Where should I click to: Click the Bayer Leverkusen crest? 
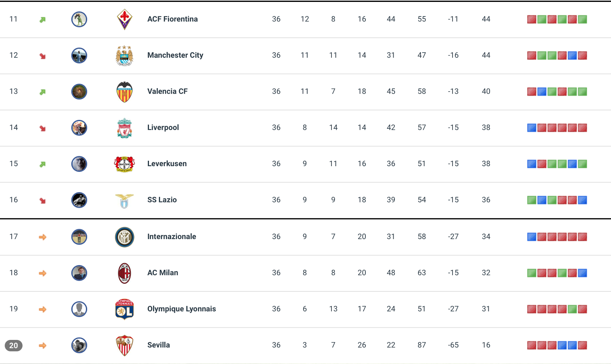tap(124, 164)
